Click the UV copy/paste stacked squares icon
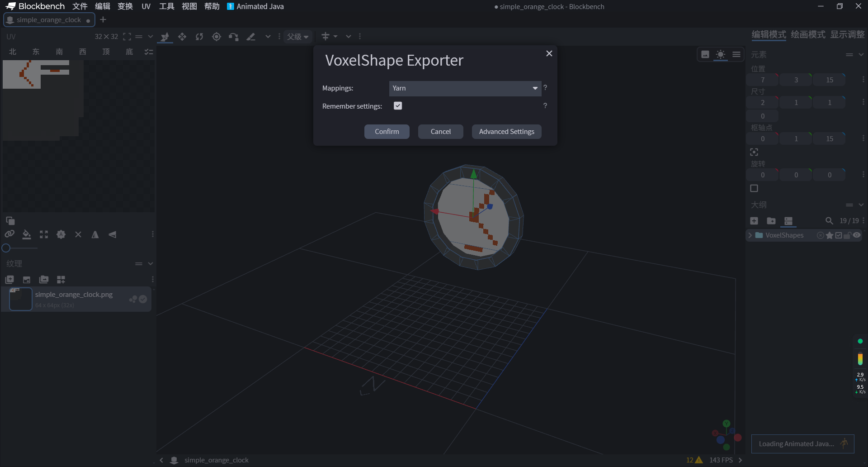This screenshot has height=467, width=868. click(10, 221)
